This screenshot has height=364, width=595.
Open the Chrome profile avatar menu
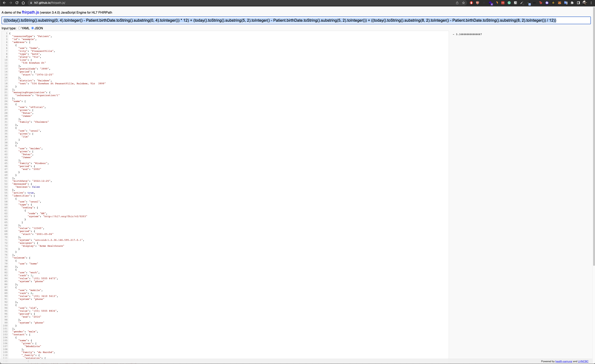click(585, 3)
